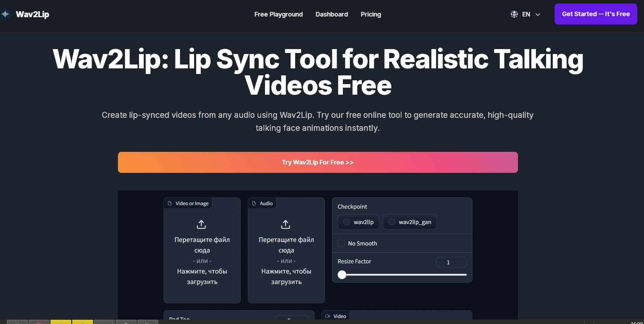This screenshot has height=324, width=644.
Task: Open the Pricing nav item
Action: pos(371,14)
